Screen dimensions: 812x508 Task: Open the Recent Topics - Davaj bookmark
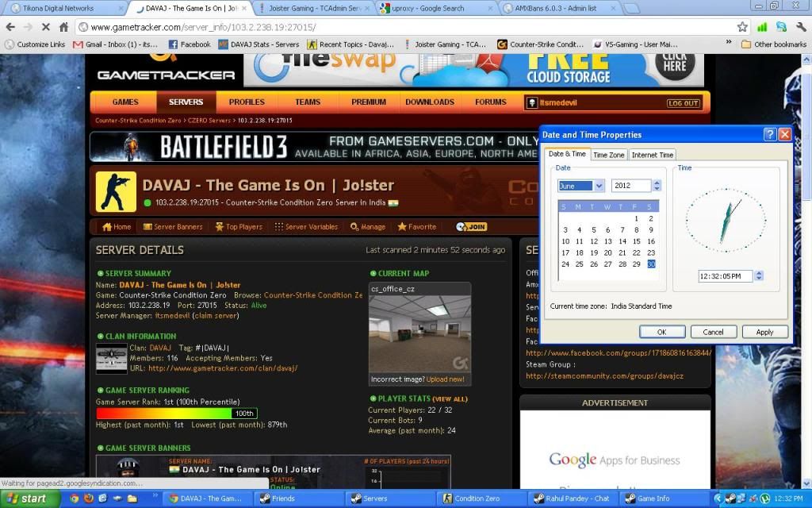[x=351, y=44]
